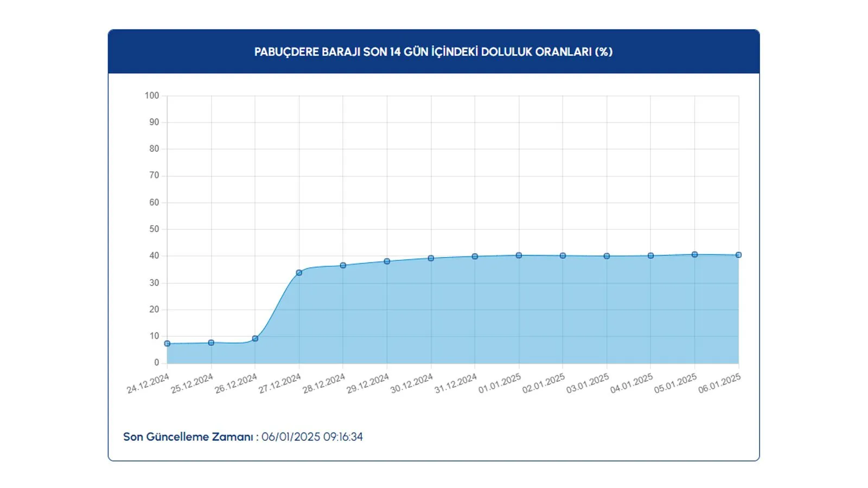Click the 26.12.2024 x-axis date label
This screenshot has width=868, height=488.
(x=235, y=384)
